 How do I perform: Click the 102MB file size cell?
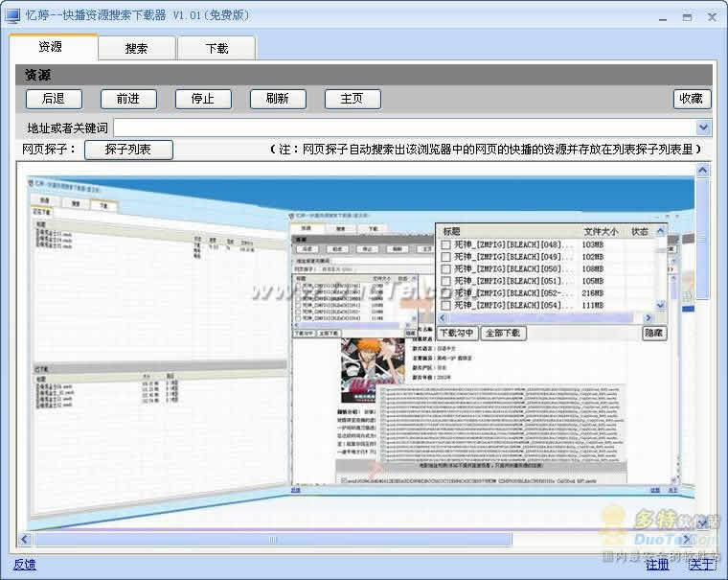coord(593,257)
